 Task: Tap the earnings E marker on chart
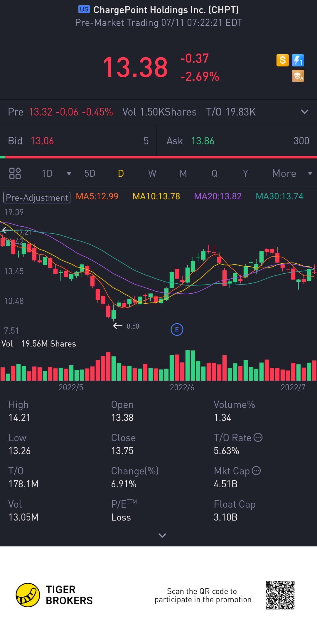[177, 329]
